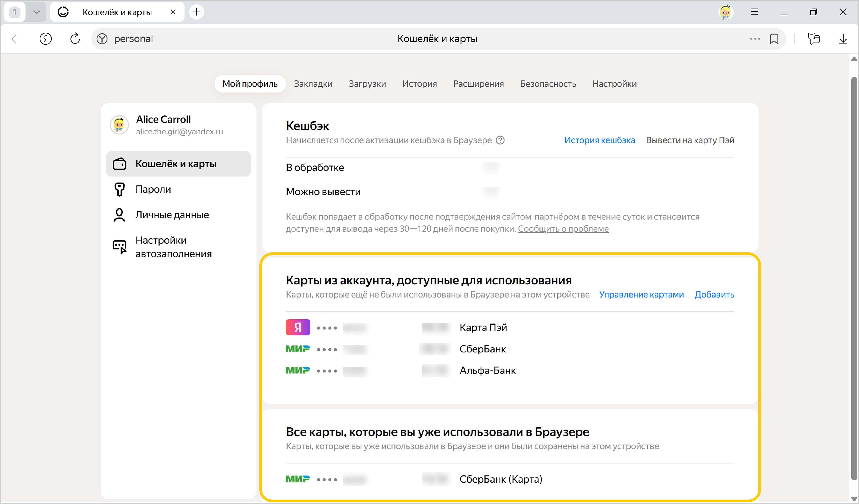This screenshot has height=504, width=859.
Task: Open the Безопасность tab
Action: click(x=548, y=84)
